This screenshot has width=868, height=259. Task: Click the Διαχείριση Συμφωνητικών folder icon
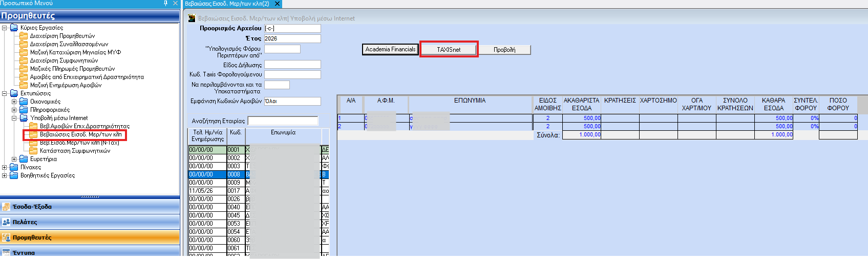(x=24, y=61)
